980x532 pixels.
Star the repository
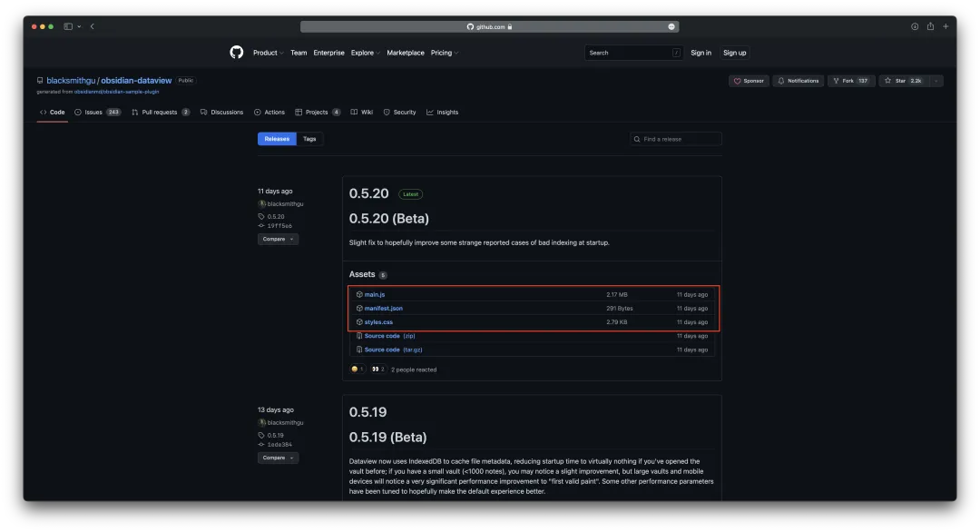904,81
